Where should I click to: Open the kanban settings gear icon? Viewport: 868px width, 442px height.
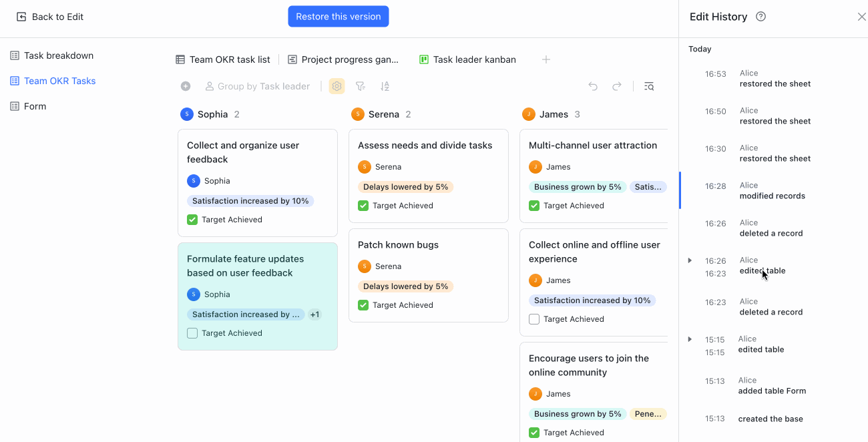(x=337, y=86)
